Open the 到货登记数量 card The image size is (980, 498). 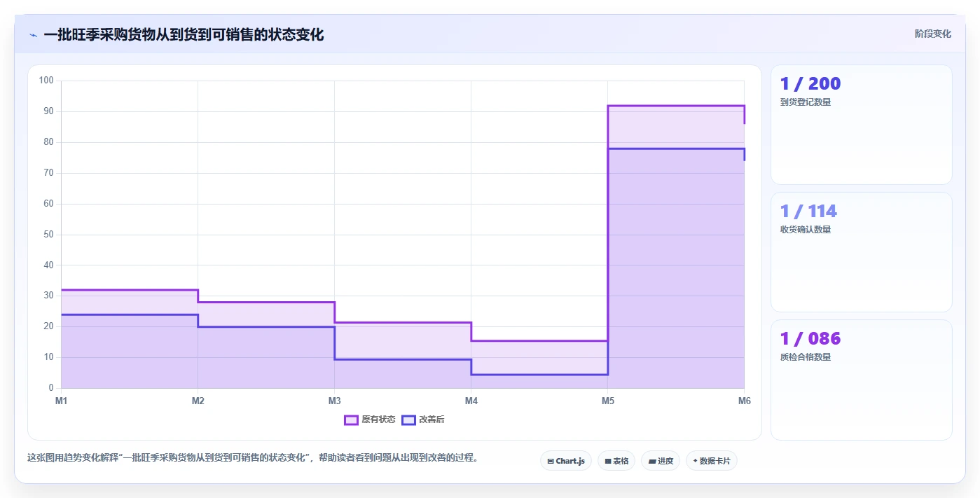(862, 125)
